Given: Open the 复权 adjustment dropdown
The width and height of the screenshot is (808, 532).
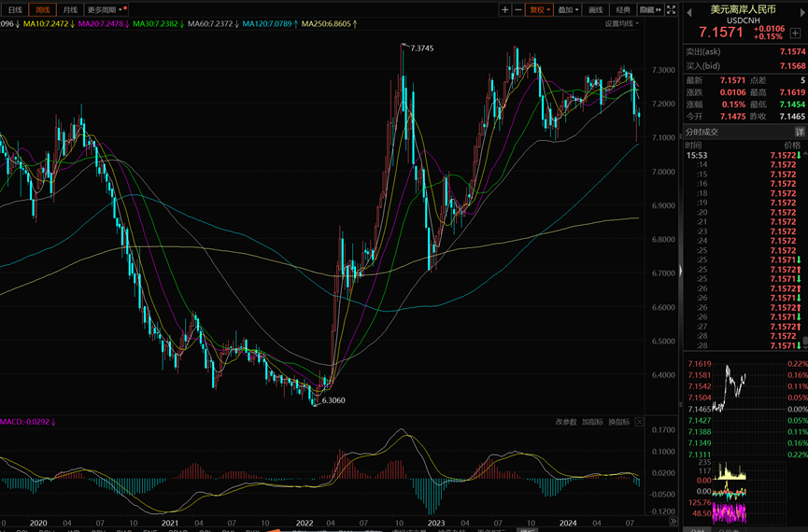Looking at the screenshot, I should pyautogui.click(x=539, y=9).
